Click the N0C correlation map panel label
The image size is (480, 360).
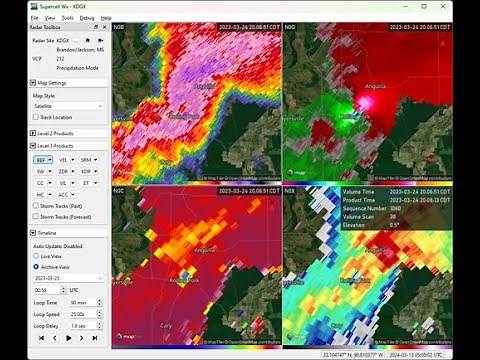click(x=118, y=191)
